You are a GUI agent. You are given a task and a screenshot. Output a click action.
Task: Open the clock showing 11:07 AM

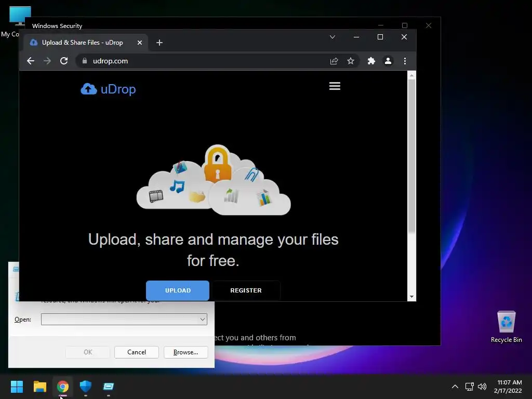[508, 387]
